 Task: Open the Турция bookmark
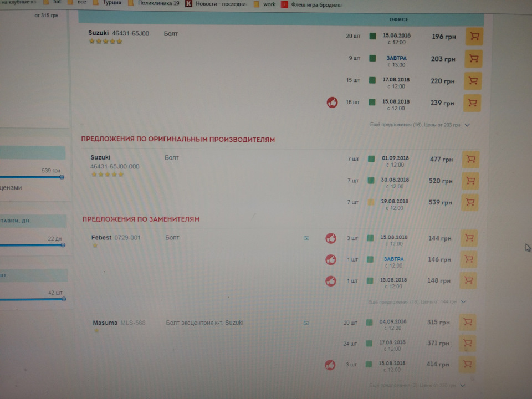[x=107, y=3]
